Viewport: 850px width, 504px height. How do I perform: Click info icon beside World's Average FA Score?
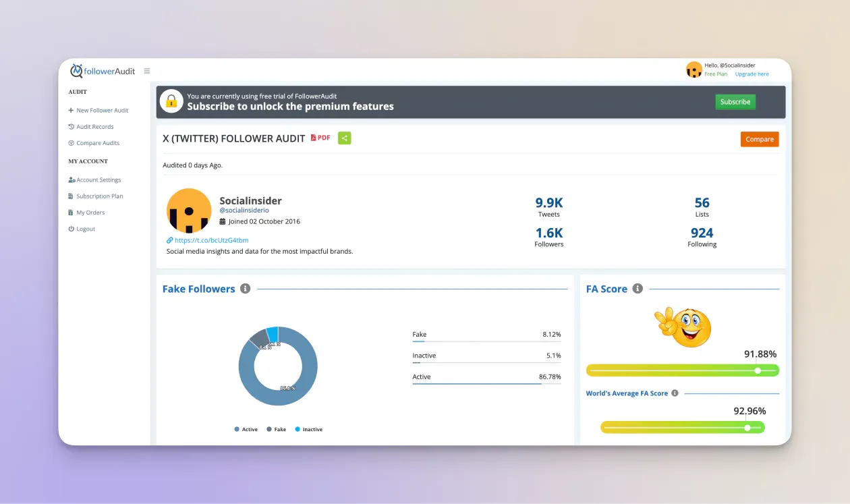(x=675, y=393)
